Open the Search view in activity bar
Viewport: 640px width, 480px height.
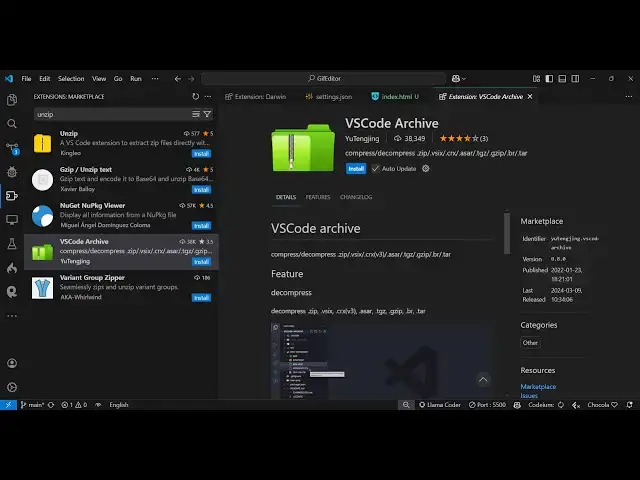pos(12,124)
